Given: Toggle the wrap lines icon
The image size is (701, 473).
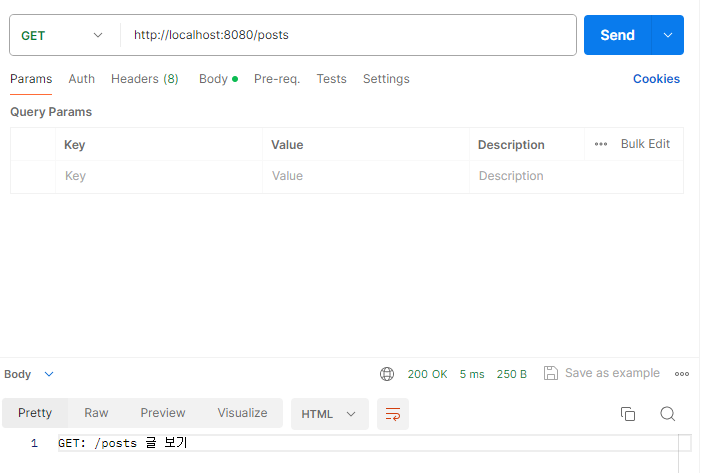Looking at the screenshot, I should (x=393, y=414).
